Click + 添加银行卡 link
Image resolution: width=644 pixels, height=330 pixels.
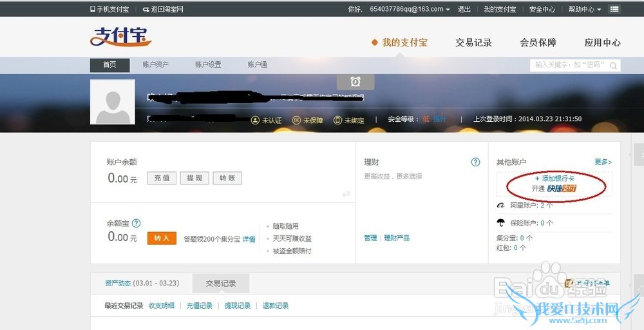[554, 179]
